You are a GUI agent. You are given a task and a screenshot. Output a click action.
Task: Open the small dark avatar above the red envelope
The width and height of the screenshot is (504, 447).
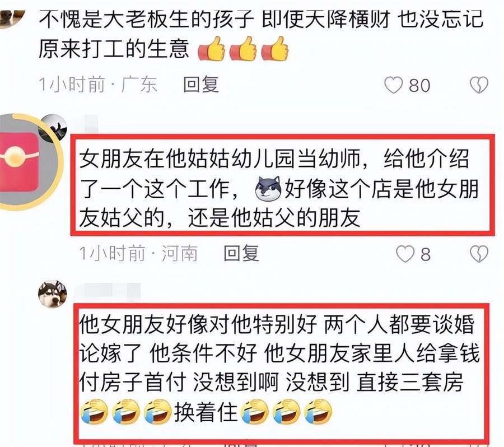(x=53, y=128)
